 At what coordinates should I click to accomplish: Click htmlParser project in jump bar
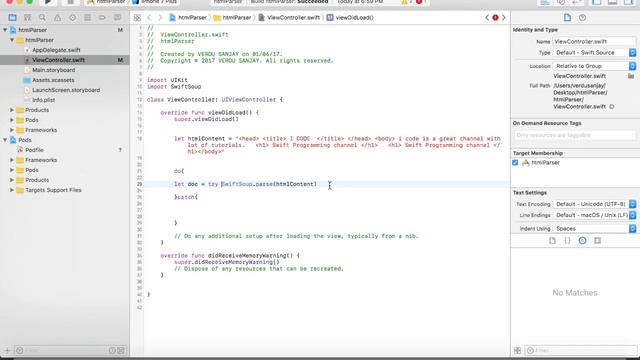(188, 18)
